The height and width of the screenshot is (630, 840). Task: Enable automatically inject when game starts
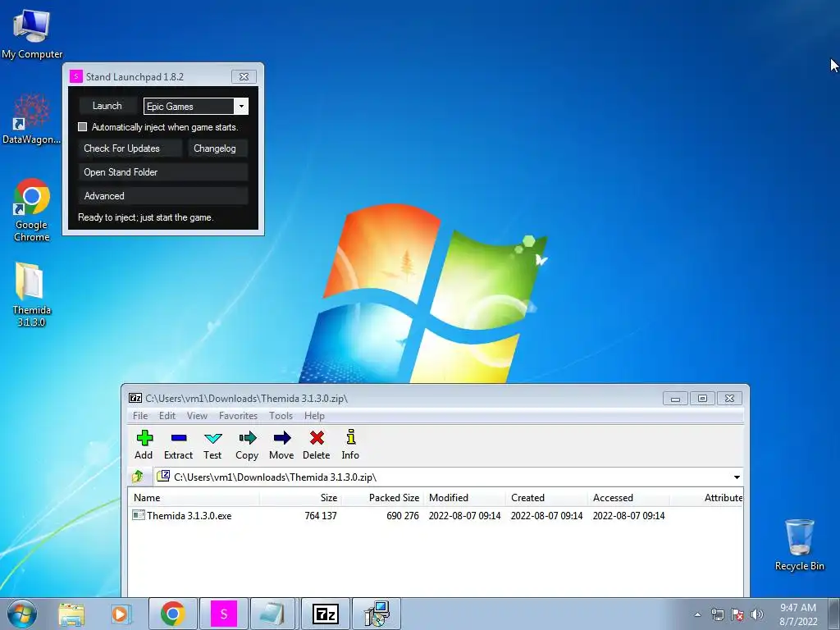[x=83, y=127]
